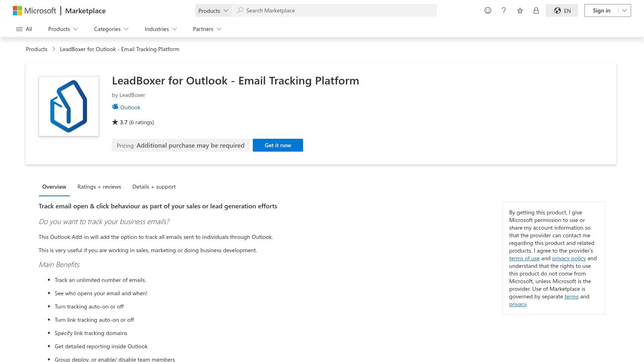Open the Categories dropdown
The height and width of the screenshot is (362, 644).
111,29
